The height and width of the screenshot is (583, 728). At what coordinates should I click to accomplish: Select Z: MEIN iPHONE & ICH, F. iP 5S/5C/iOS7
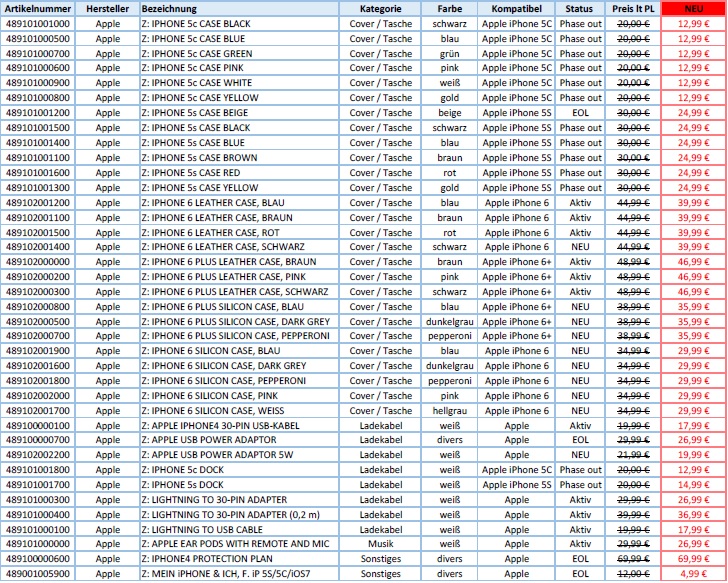tap(239, 574)
